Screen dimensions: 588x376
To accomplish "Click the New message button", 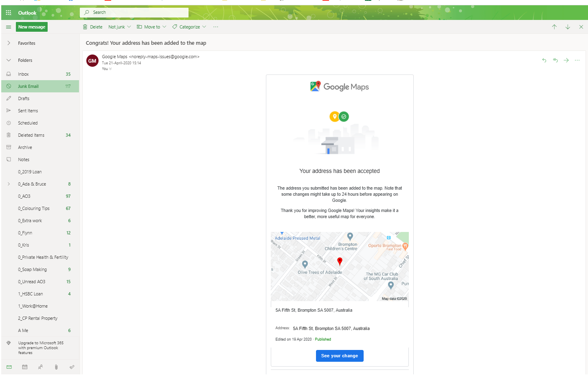I will pos(32,27).
